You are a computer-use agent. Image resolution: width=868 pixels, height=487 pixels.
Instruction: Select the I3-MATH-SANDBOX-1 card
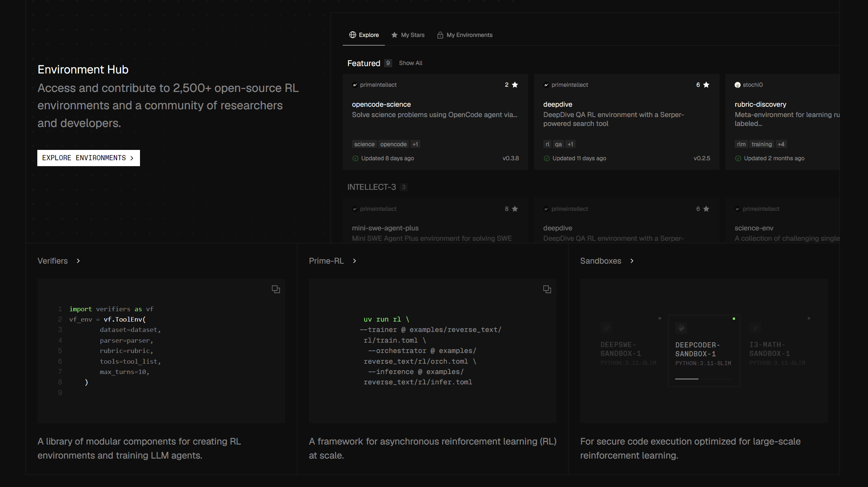pyautogui.click(x=778, y=351)
